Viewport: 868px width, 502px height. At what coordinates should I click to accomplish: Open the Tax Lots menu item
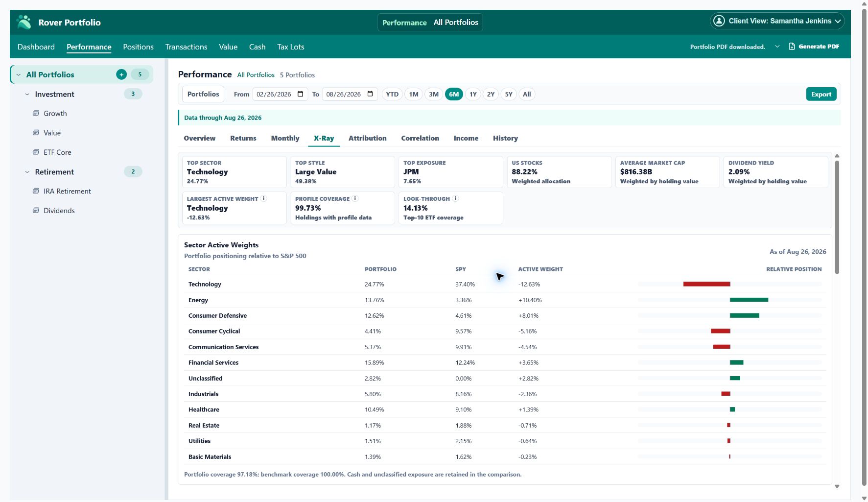tap(291, 47)
